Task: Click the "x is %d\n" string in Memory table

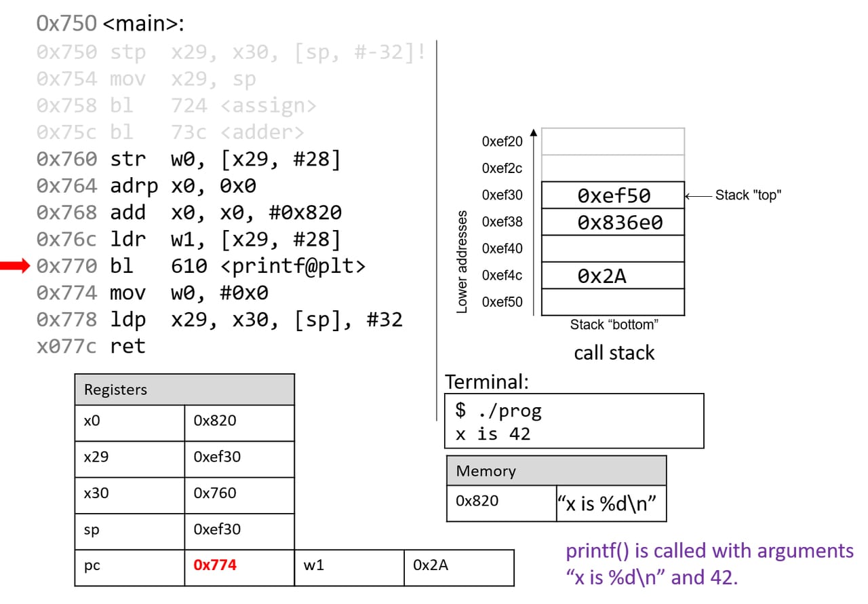Action: [x=610, y=504]
